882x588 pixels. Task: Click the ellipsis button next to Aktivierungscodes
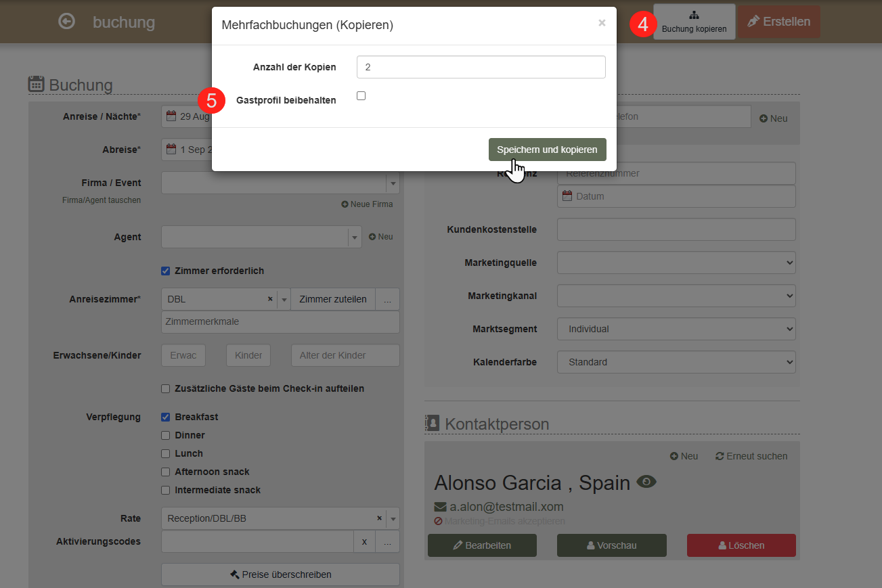387,541
